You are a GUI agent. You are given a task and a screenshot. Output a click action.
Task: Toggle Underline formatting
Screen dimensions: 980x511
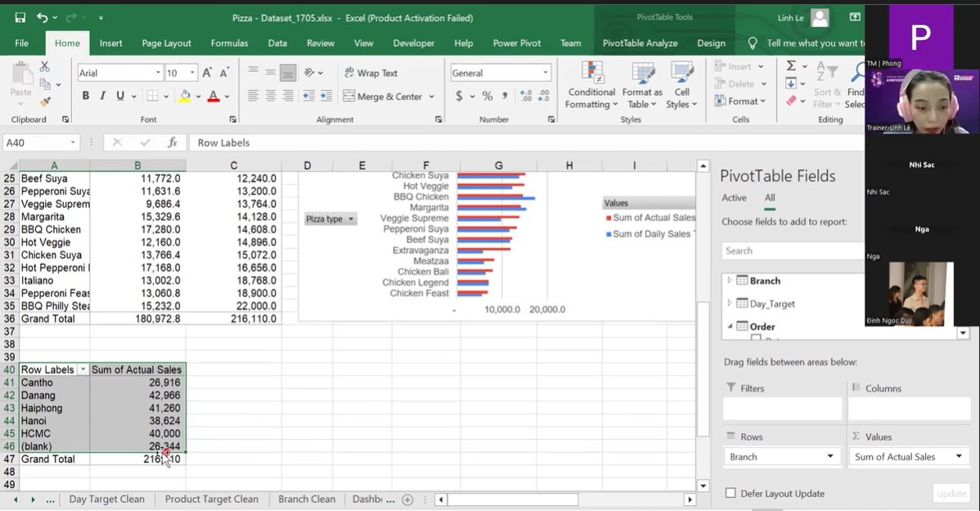[x=120, y=96]
